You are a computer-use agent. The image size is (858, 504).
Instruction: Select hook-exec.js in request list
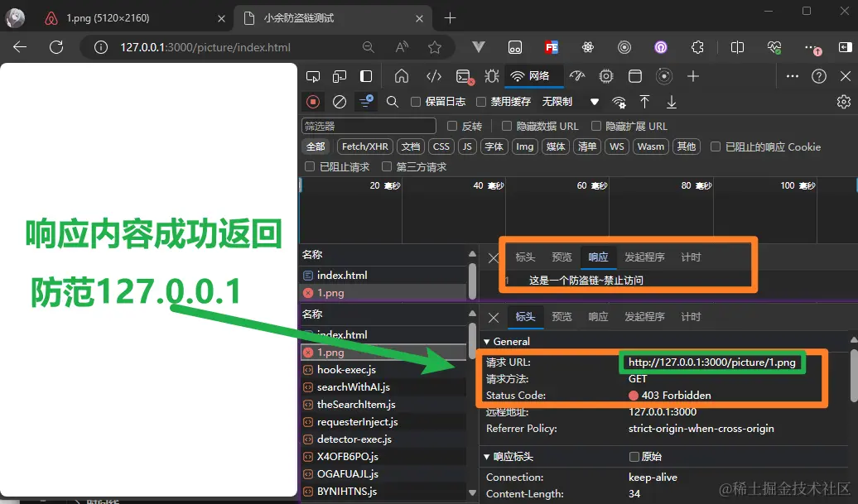pos(383,370)
